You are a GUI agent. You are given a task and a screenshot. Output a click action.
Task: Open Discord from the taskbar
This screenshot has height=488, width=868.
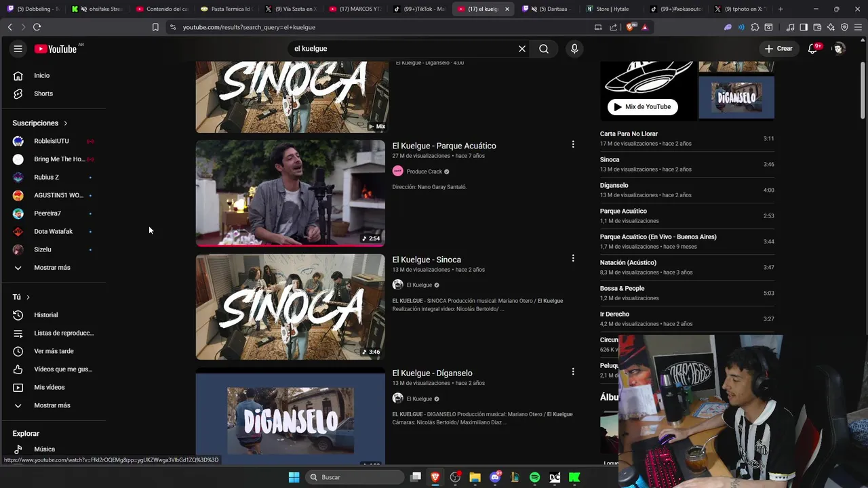[x=495, y=477]
